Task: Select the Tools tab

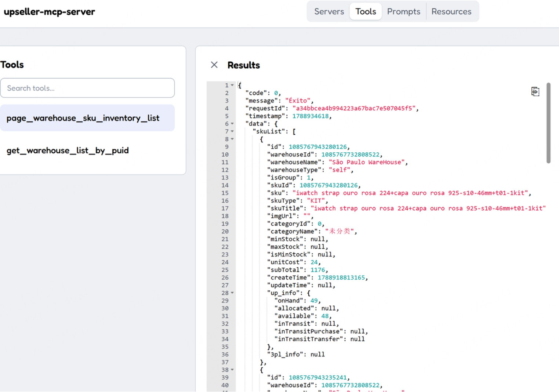Action: (366, 11)
